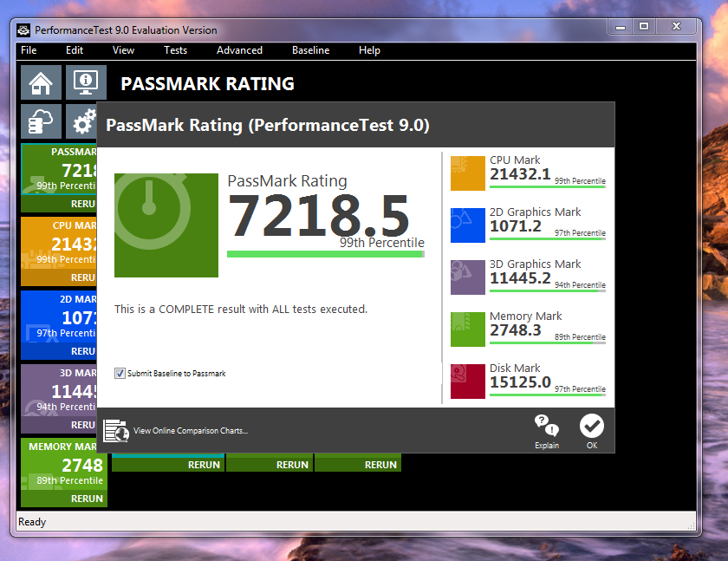Click the CPU Mark percentile bar
The image size is (728, 561).
pyautogui.click(x=548, y=187)
